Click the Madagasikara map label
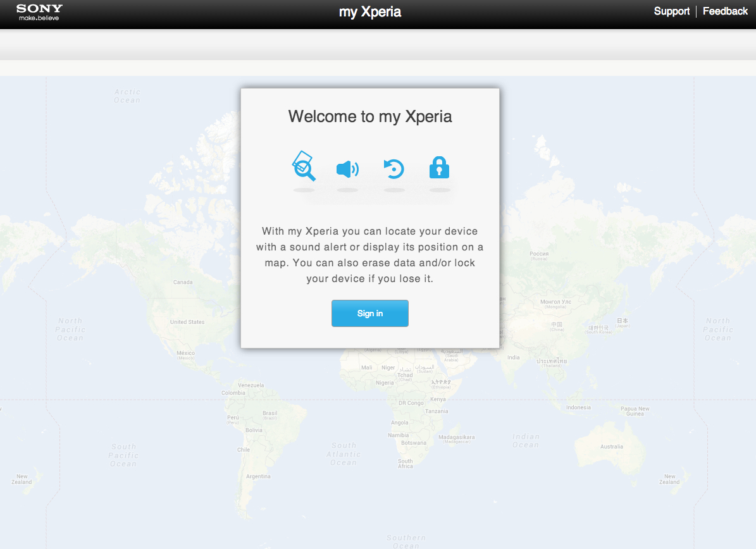This screenshot has width=756, height=549. [x=457, y=438]
